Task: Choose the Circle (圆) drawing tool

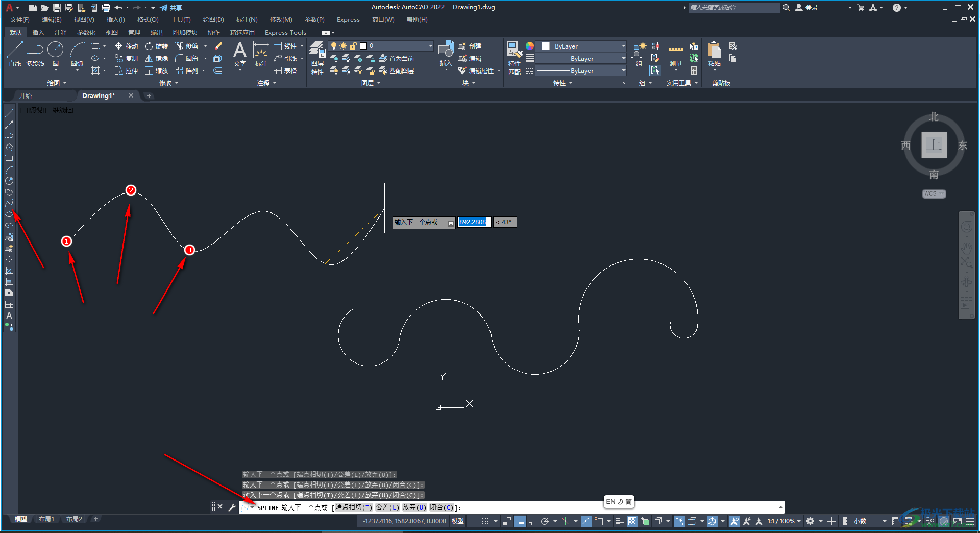Action: tap(55, 54)
